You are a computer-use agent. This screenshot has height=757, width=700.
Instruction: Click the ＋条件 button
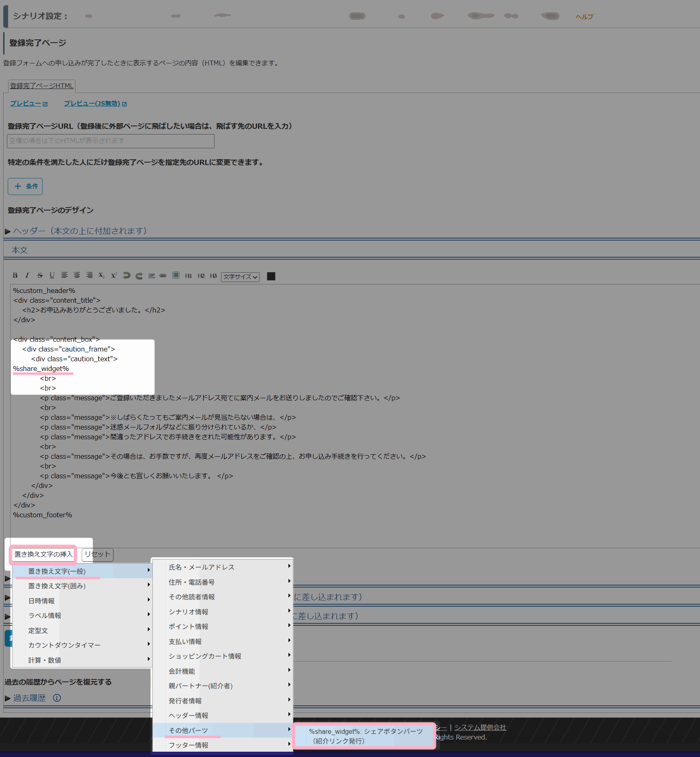click(x=25, y=187)
